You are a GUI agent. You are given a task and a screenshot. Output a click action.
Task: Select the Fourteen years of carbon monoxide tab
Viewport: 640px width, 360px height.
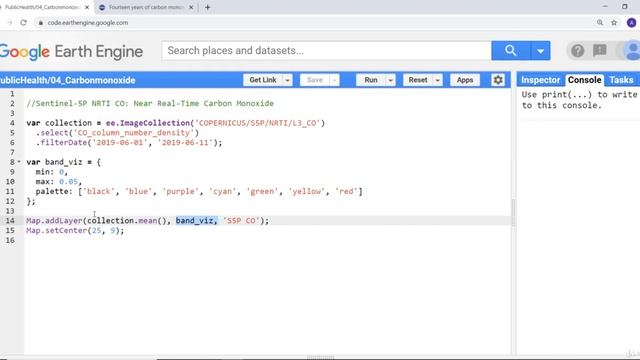click(x=145, y=7)
